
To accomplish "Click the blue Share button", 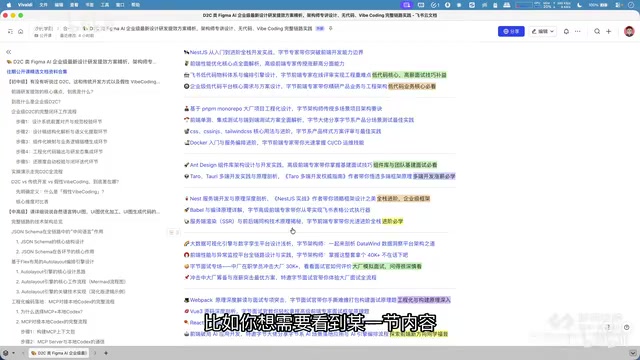I will click(x=511, y=31).
